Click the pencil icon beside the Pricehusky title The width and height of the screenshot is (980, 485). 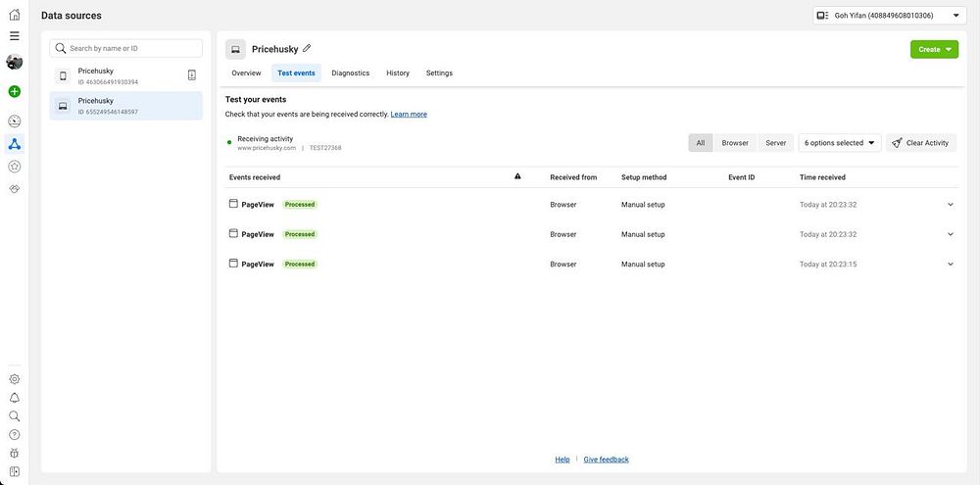[307, 48]
